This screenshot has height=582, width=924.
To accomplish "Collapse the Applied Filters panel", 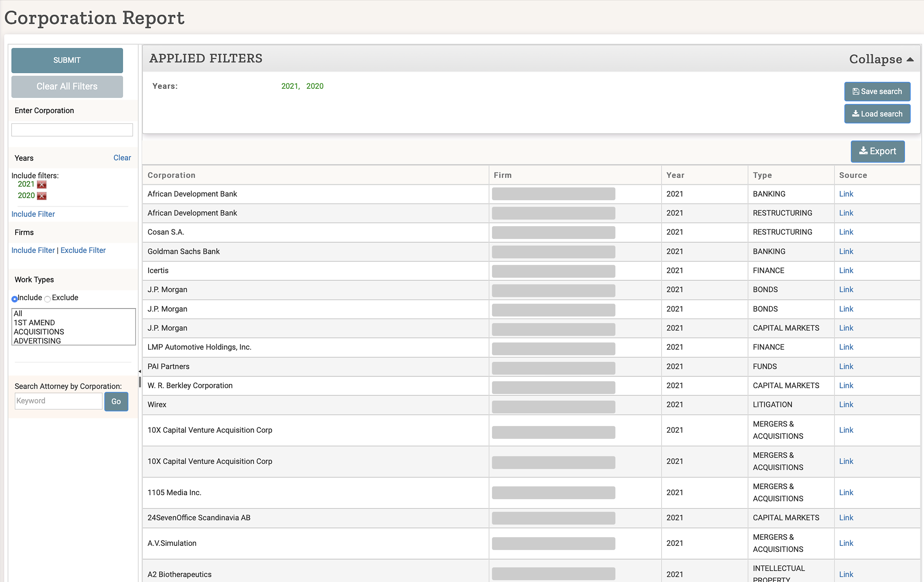I will click(x=881, y=59).
